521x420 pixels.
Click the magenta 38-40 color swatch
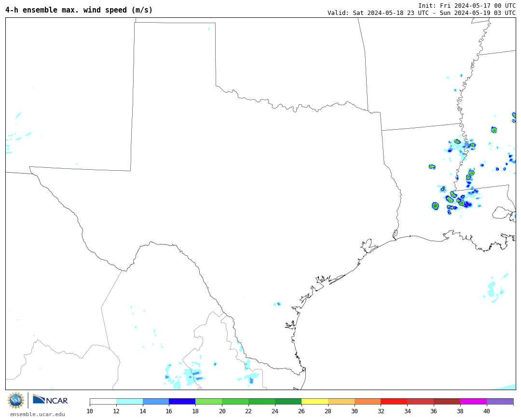coord(474,401)
